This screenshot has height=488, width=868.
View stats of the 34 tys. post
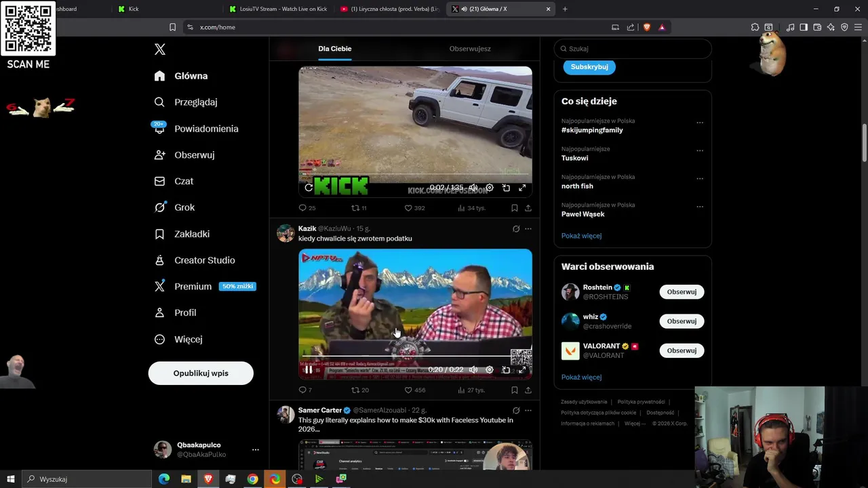point(471,208)
